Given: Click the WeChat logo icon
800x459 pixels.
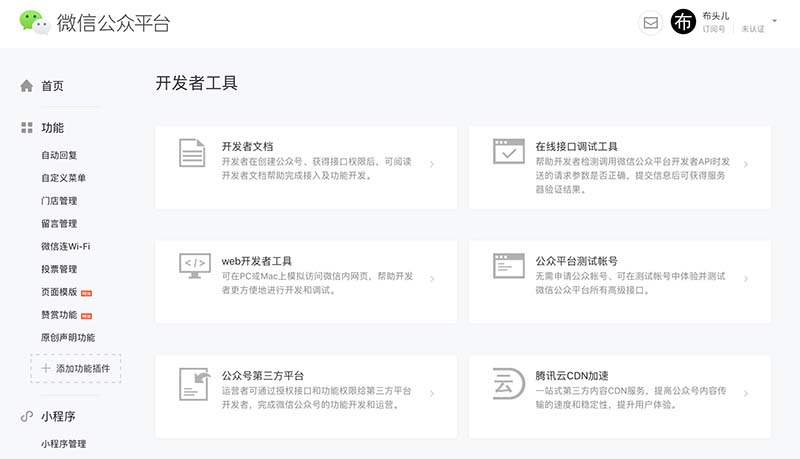Looking at the screenshot, I should 35,22.
